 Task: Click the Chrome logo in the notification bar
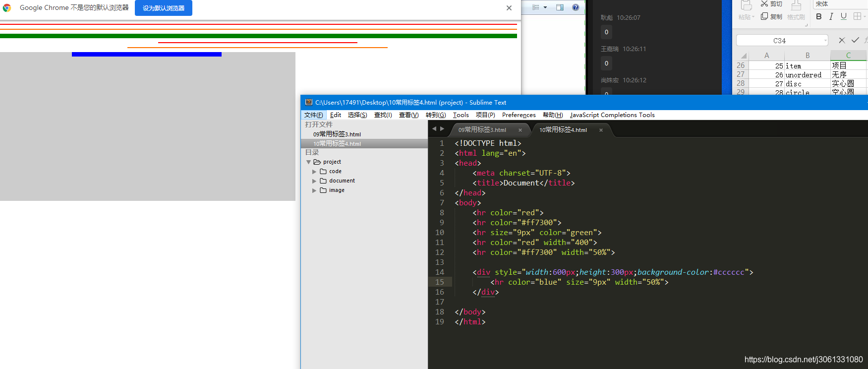[x=7, y=8]
